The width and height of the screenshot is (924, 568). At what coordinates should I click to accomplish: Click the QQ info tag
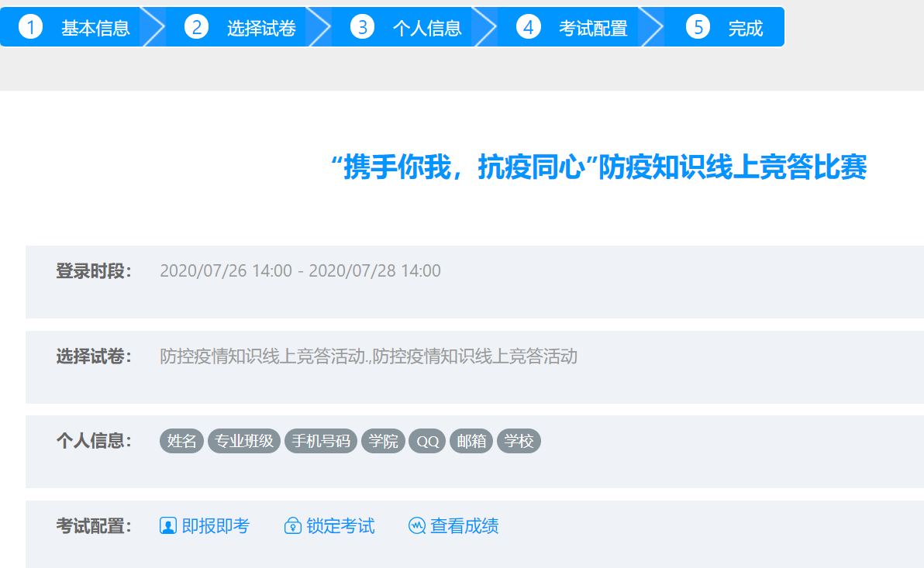[427, 441]
